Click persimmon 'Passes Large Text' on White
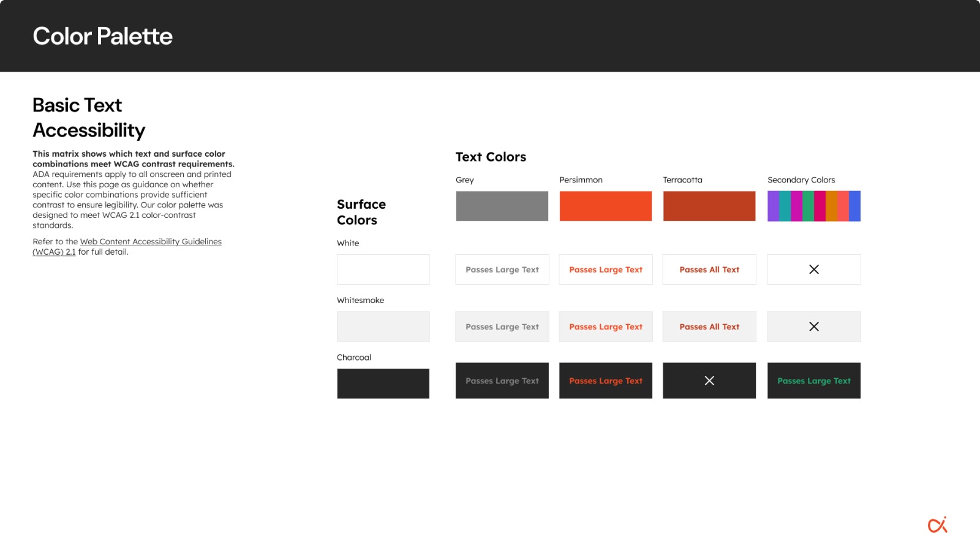Image resolution: width=980 pixels, height=551 pixels. click(x=606, y=269)
